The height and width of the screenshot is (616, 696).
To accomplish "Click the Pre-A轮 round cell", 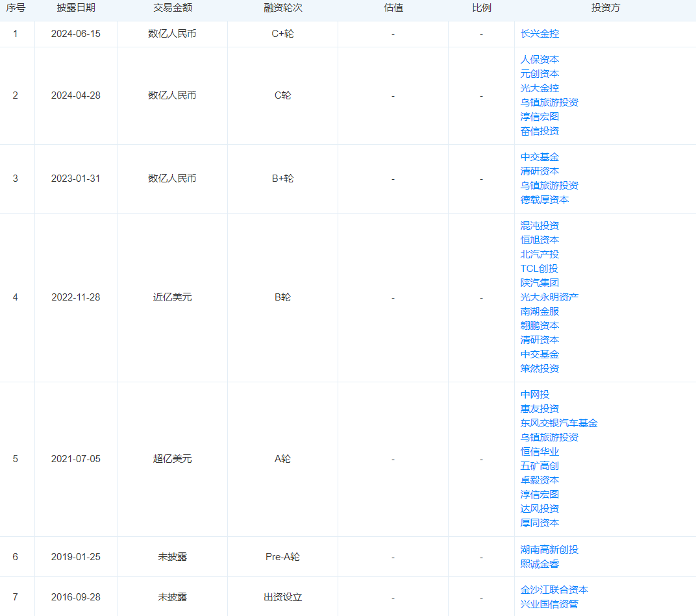I will [283, 557].
